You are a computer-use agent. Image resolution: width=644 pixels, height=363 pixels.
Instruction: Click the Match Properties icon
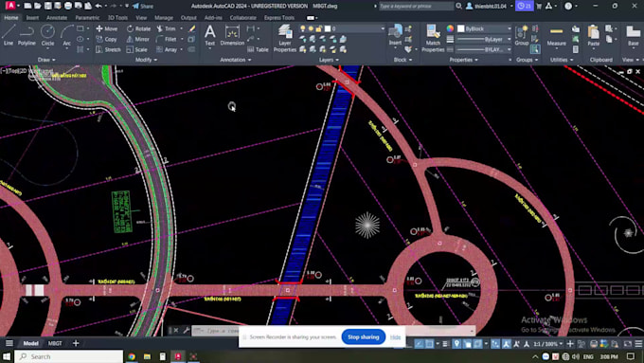(433, 38)
